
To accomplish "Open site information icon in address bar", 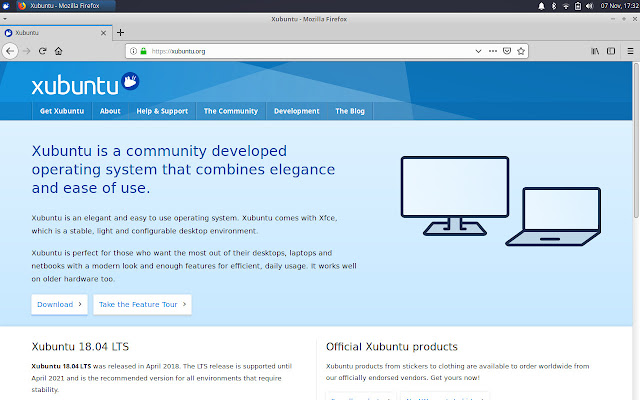I will [133, 51].
